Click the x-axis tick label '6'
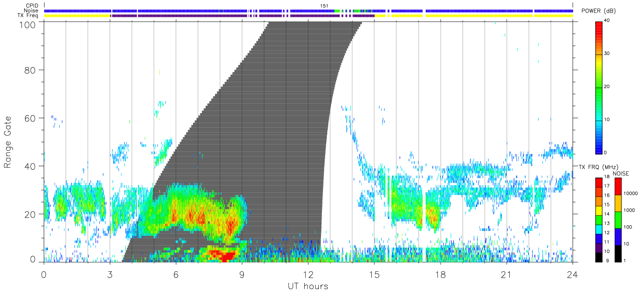This screenshot has width=644, height=297. (176, 274)
